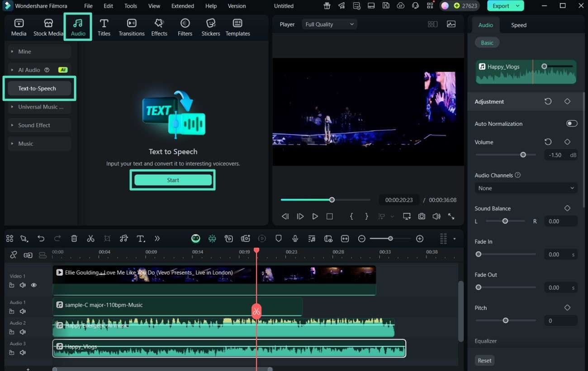This screenshot has width=588, height=371.
Task: Click Undo in timeline toolbar
Action: coord(41,239)
